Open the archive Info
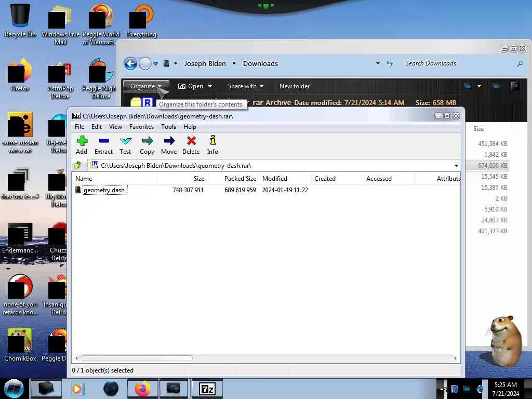532x399 pixels. point(212,145)
